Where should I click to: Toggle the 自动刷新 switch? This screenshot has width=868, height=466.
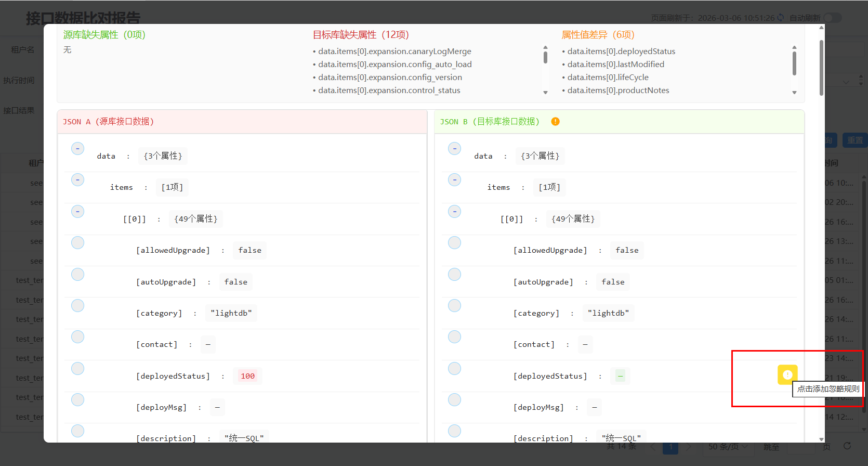pyautogui.click(x=832, y=18)
